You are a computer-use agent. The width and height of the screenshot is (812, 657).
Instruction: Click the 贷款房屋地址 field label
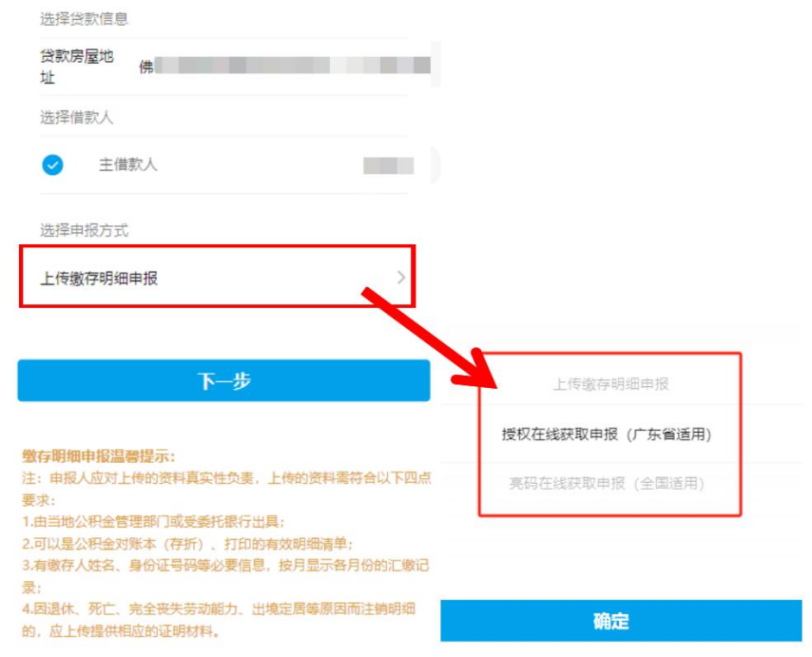coord(77,67)
